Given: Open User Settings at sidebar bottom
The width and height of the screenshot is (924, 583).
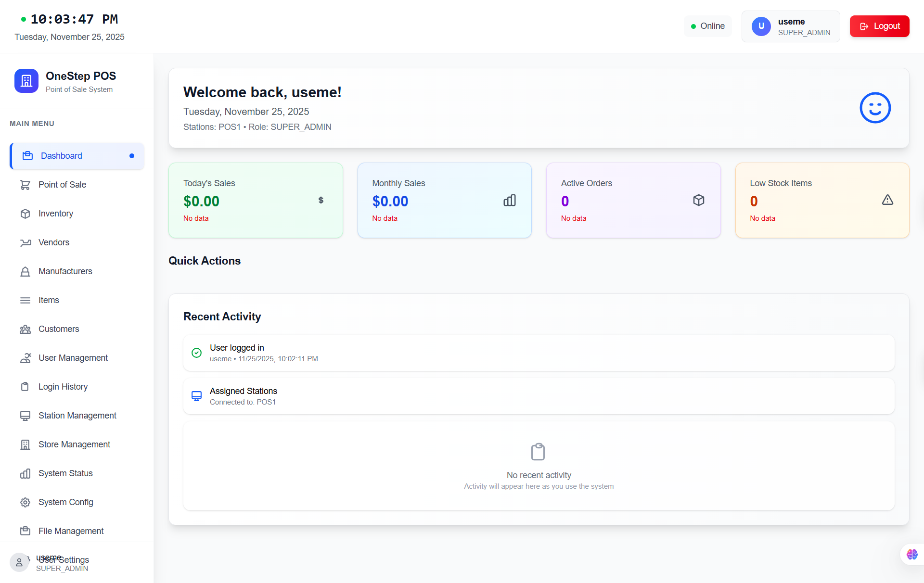Looking at the screenshot, I should coord(63,560).
